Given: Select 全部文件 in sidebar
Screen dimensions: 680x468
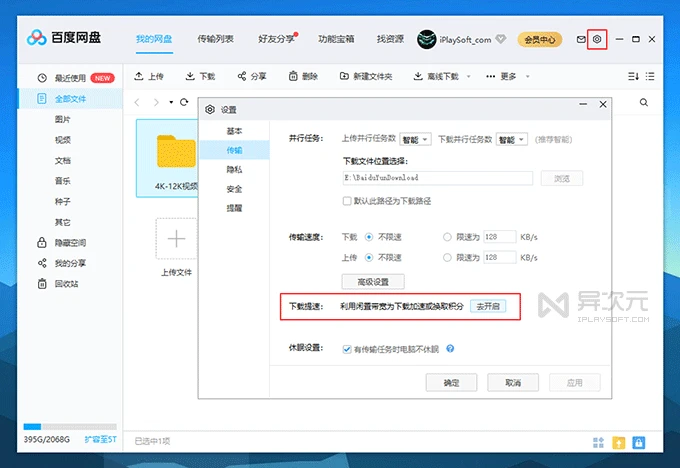Looking at the screenshot, I should point(70,99).
